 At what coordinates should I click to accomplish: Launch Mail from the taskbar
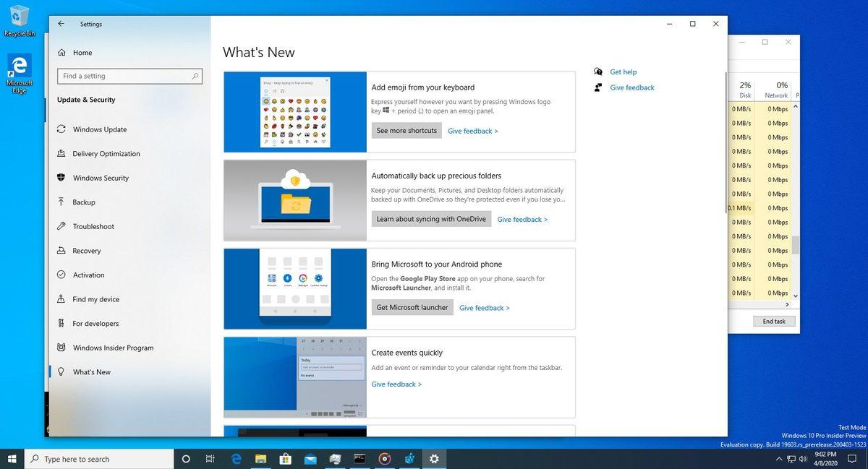[x=310, y=458]
